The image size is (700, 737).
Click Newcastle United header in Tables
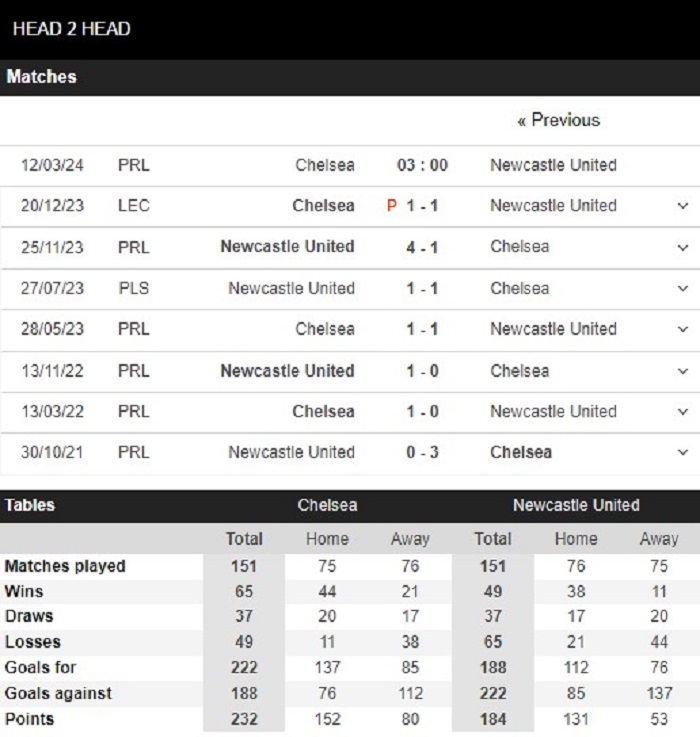click(x=576, y=505)
